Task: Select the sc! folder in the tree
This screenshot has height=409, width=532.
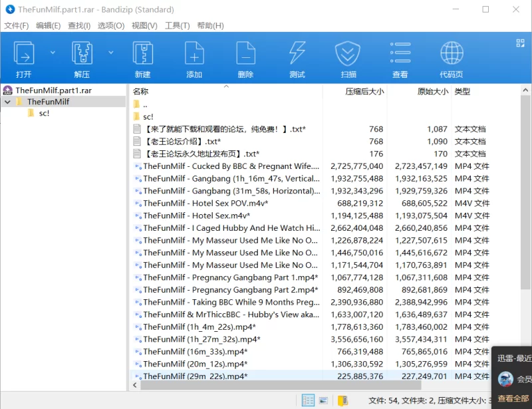Action: (44, 113)
